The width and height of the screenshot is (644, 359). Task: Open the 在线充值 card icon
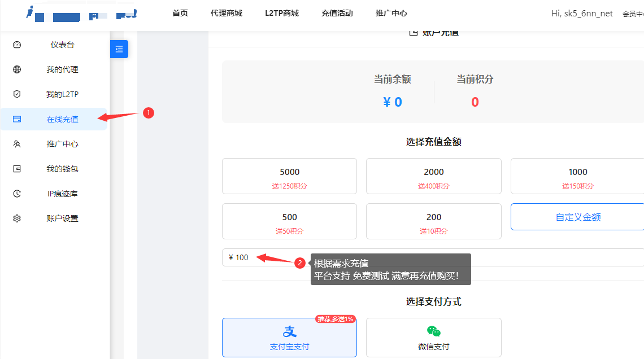(x=16, y=119)
